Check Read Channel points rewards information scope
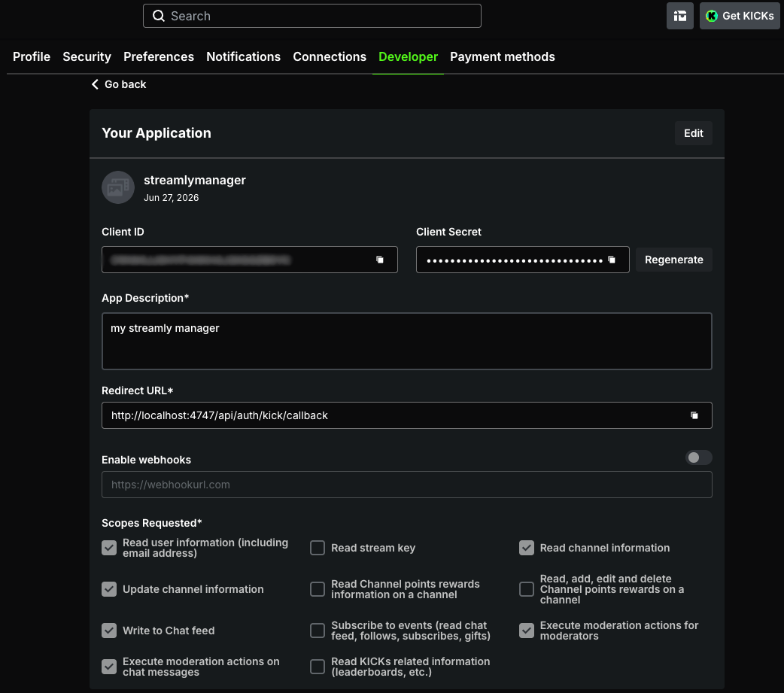The width and height of the screenshot is (784, 693). [x=318, y=589]
